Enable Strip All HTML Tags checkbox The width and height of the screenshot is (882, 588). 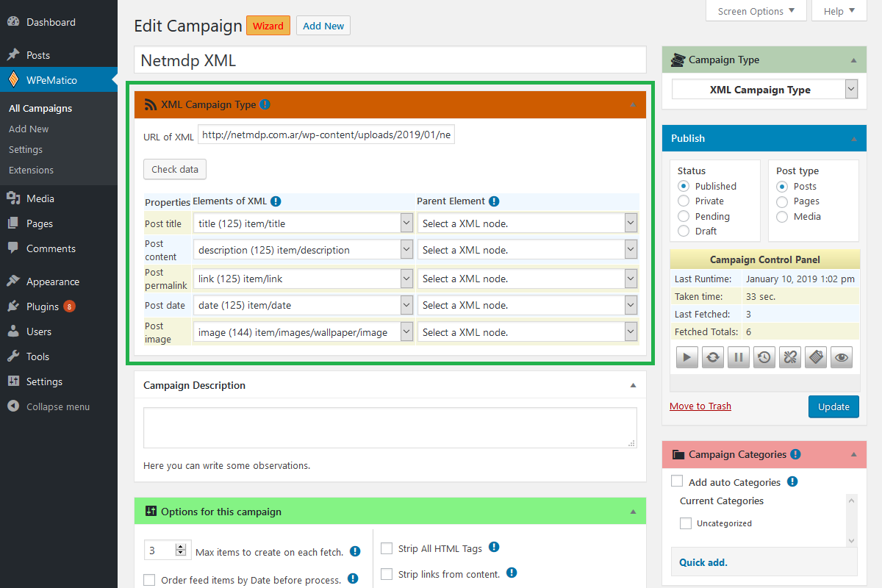click(x=387, y=548)
